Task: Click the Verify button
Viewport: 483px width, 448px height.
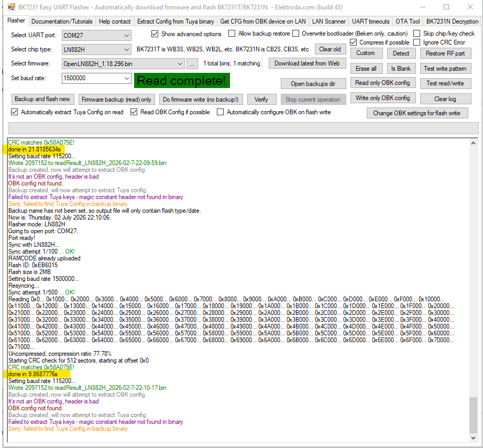Action: pos(261,99)
